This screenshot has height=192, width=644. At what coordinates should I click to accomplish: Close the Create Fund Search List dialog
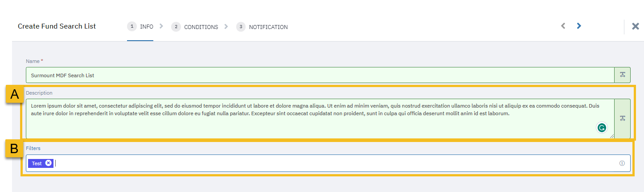pyautogui.click(x=636, y=26)
